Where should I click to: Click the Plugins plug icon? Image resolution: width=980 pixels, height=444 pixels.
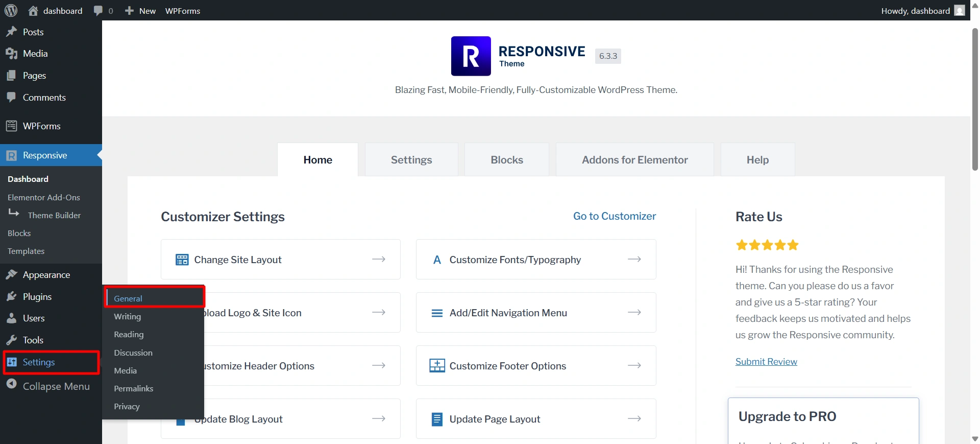(12, 296)
